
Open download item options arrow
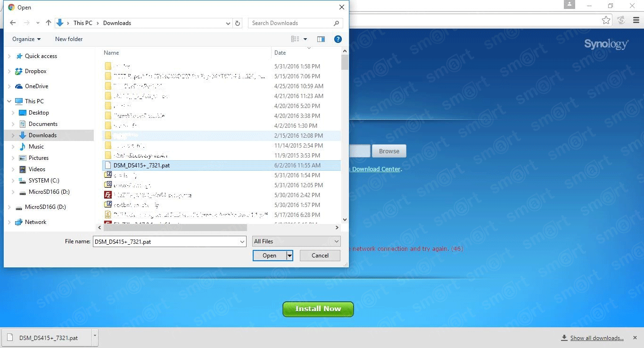[95, 337]
